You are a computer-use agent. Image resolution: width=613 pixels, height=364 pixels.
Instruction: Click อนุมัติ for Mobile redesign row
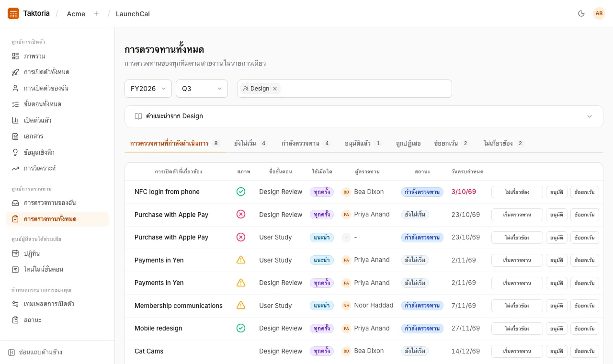coord(556,329)
